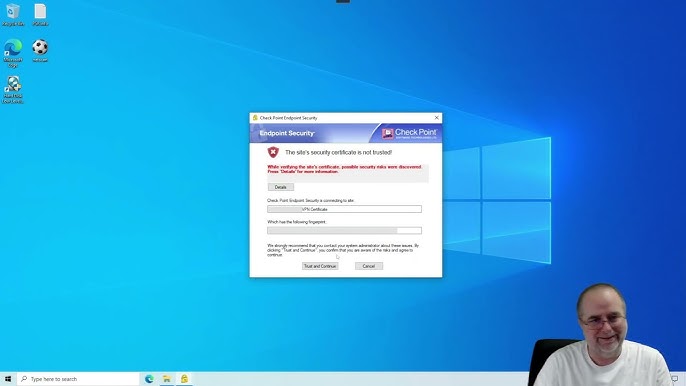
Task: Open the Recycle Bin desktop icon
Action: pos(13,15)
